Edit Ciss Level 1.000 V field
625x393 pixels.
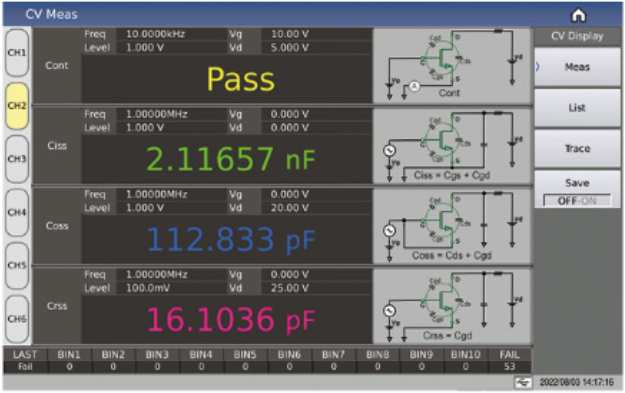(171, 128)
